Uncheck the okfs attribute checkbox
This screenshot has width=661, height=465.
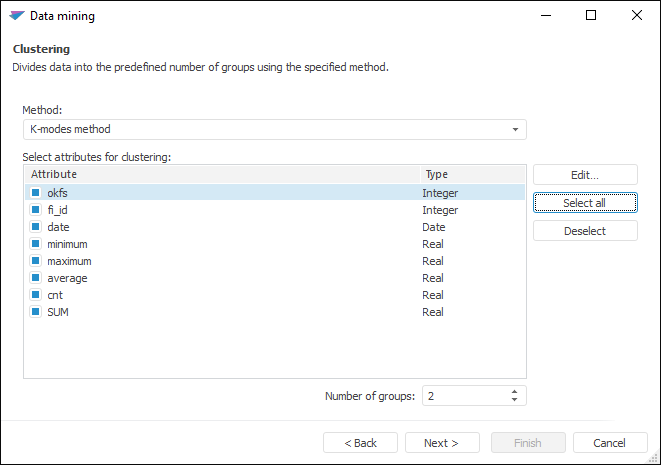(35, 193)
